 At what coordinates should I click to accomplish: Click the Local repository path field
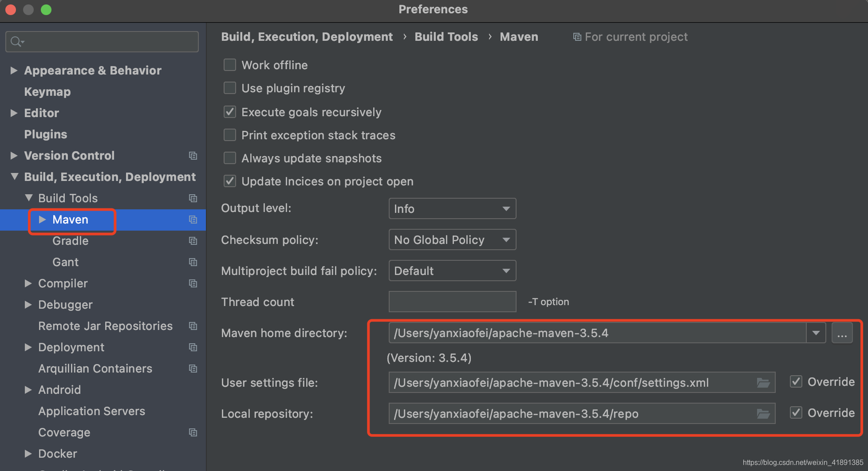click(x=582, y=413)
